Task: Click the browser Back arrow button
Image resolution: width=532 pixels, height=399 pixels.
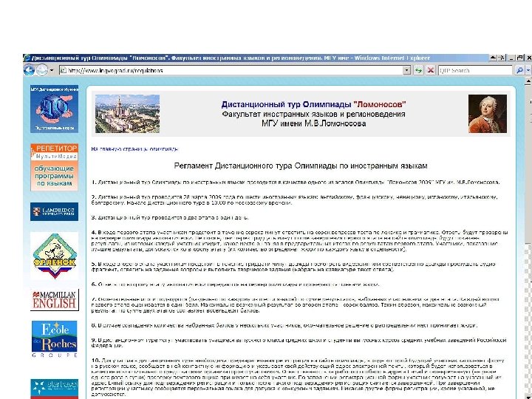Action: (x=29, y=70)
